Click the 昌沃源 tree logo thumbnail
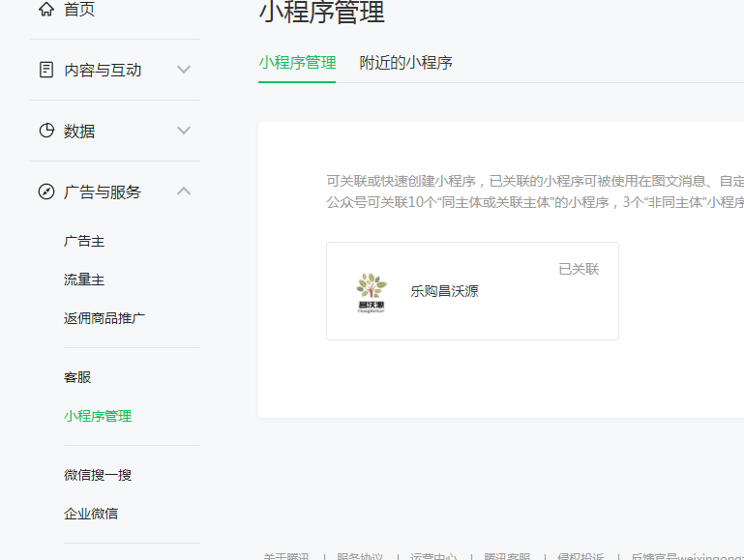Viewport: 744px width, 560px height. [x=372, y=292]
